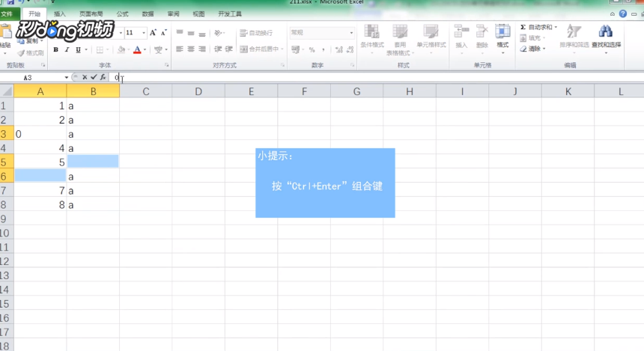Click AutoSum (自动求和)
The image size is (644, 351).
[x=538, y=27]
